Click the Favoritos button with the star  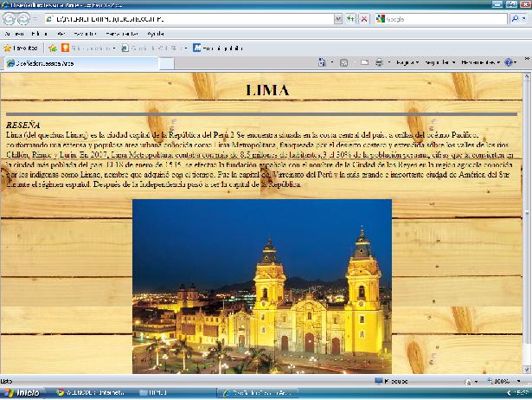pos(21,48)
